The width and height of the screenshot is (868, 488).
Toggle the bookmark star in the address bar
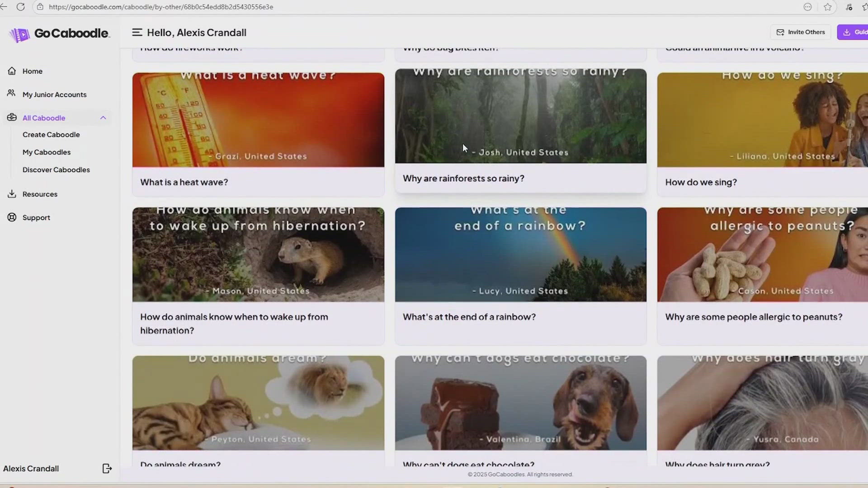click(828, 7)
